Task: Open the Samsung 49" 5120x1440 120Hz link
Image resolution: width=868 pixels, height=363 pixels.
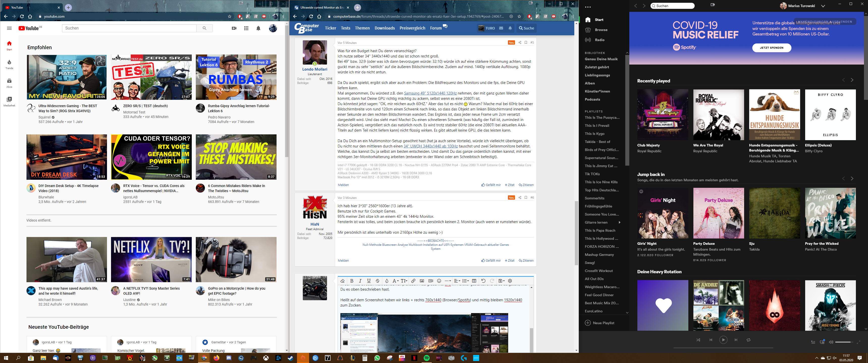Action: 430,93
